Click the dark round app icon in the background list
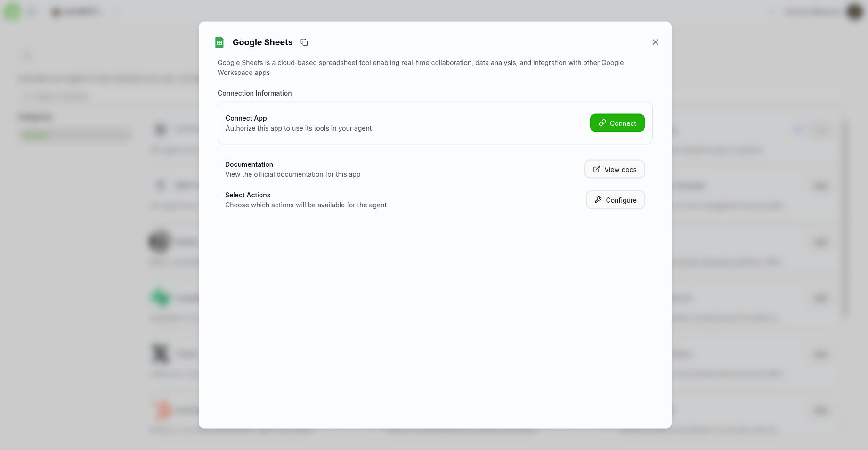 [x=160, y=241]
